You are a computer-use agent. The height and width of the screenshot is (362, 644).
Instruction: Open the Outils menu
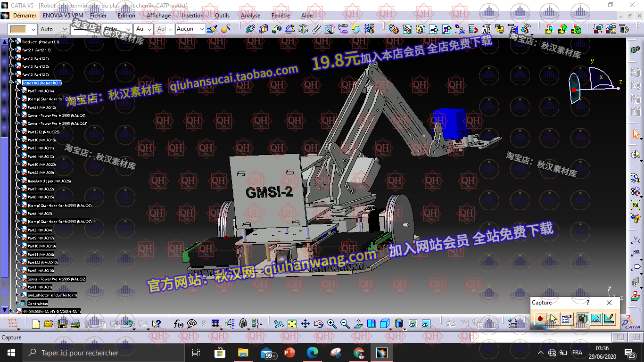tap(222, 15)
